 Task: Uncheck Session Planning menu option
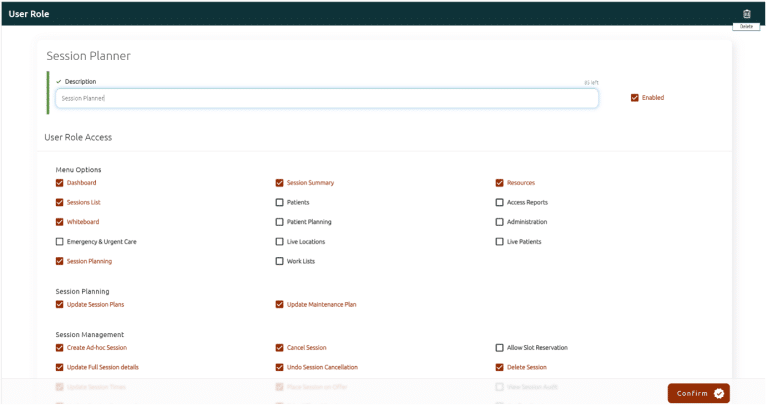click(60, 261)
